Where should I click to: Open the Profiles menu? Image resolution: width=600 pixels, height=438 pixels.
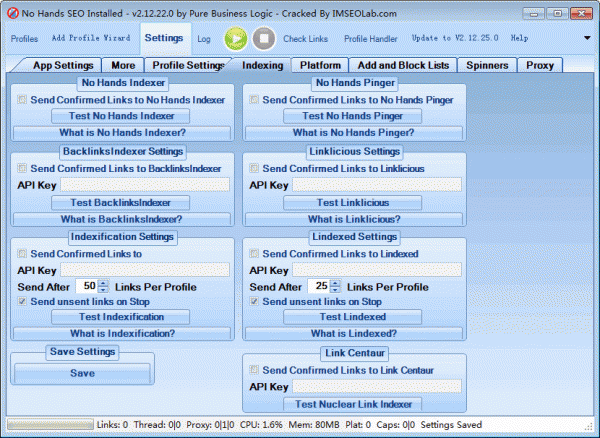(x=24, y=39)
